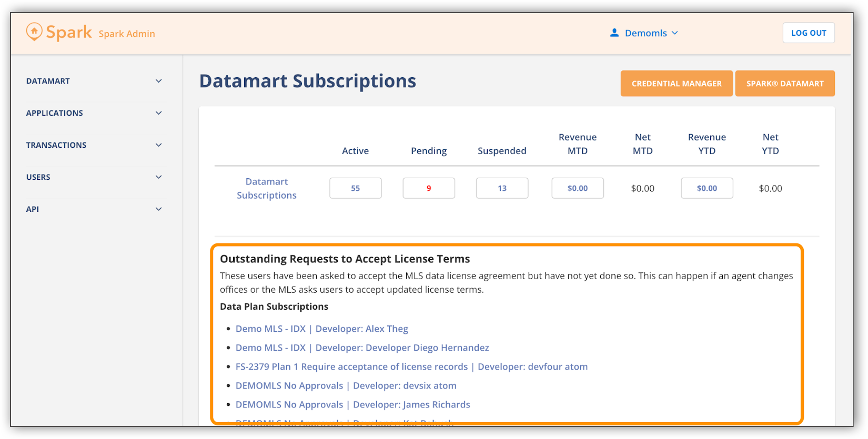Click the Active column header

[x=356, y=151]
